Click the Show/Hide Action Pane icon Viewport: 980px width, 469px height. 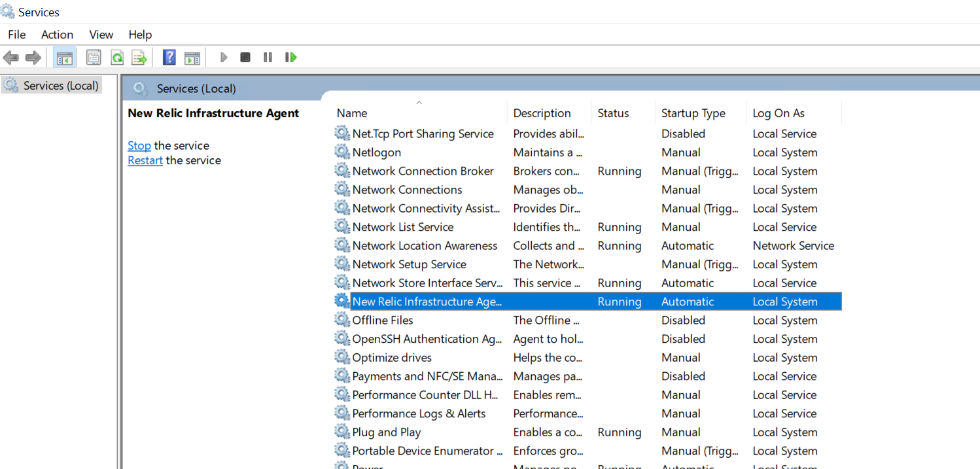pyautogui.click(x=192, y=58)
